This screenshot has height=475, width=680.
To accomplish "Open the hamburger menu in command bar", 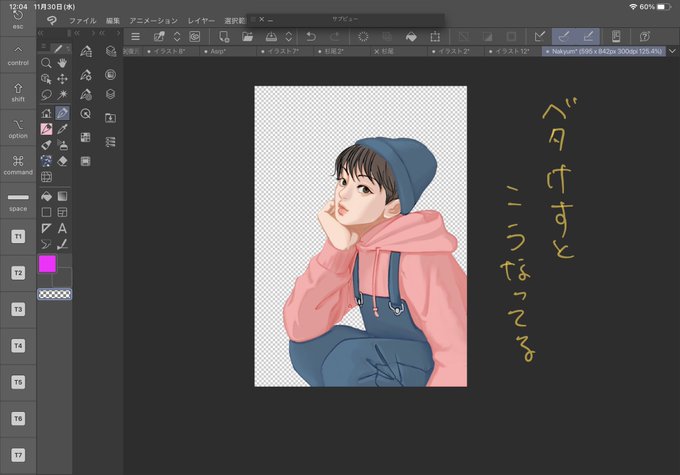I will tap(135, 37).
